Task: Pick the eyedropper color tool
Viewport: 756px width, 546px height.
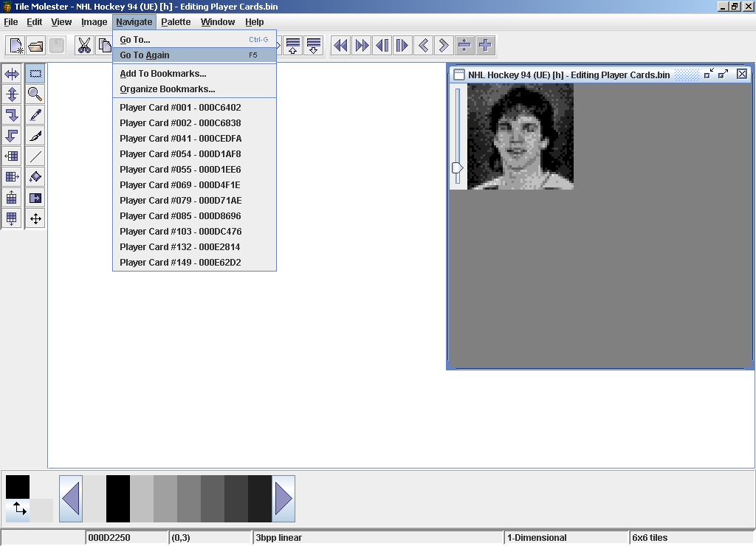Action: pos(35,115)
